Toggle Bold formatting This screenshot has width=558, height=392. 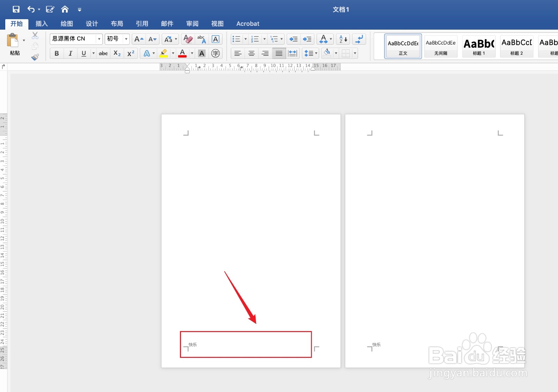point(56,53)
